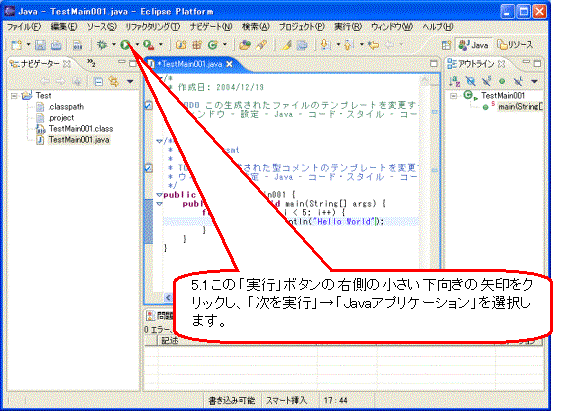
Task: Close the TestMain001.java editor tab
Action: point(229,64)
